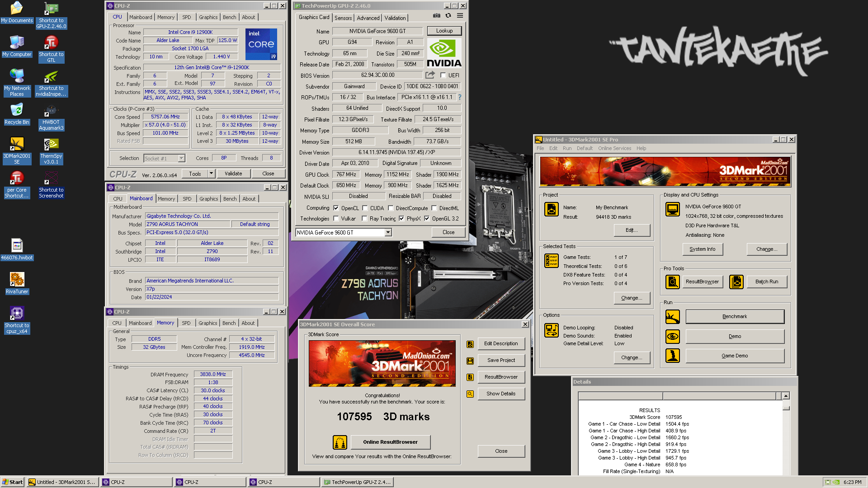Click the Details list scroll-up arrow

click(x=786, y=396)
